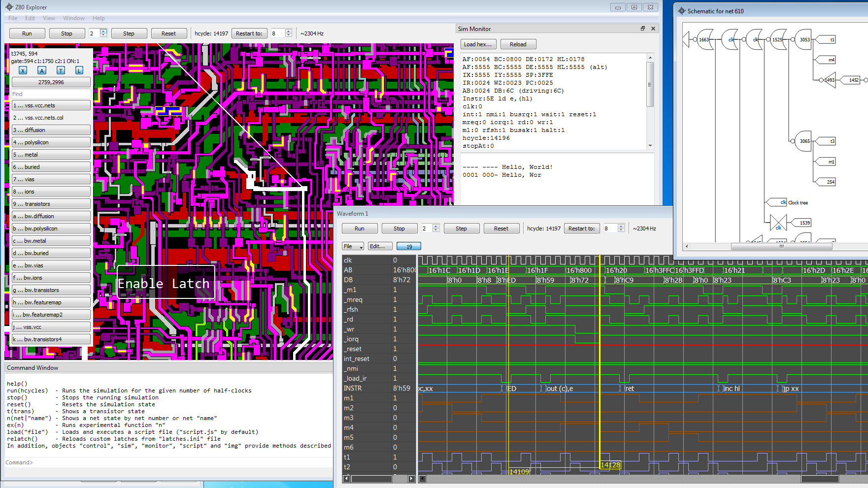Click the Schematic for net 610 window icon
Viewport: 868px width, 488px height.
click(x=682, y=11)
